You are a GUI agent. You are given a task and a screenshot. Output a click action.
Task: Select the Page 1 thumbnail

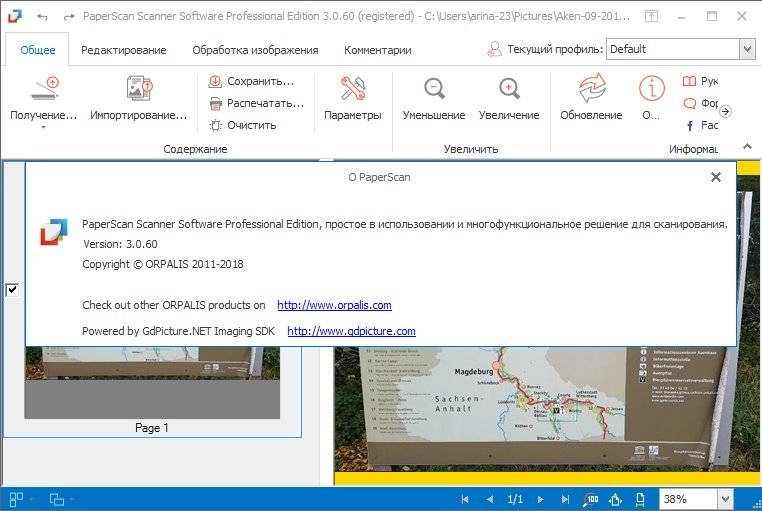152,382
